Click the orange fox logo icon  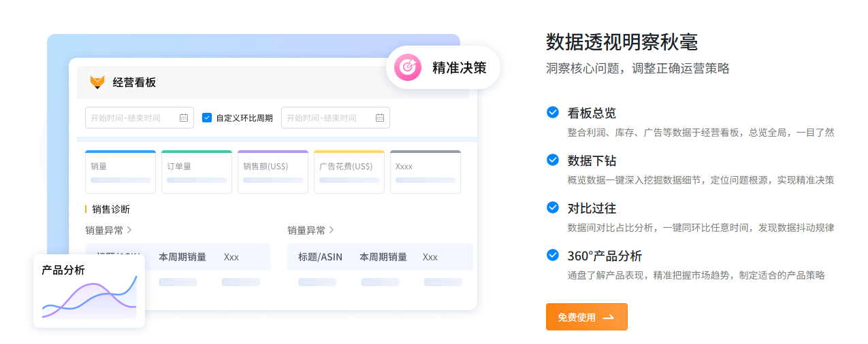pos(97,82)
